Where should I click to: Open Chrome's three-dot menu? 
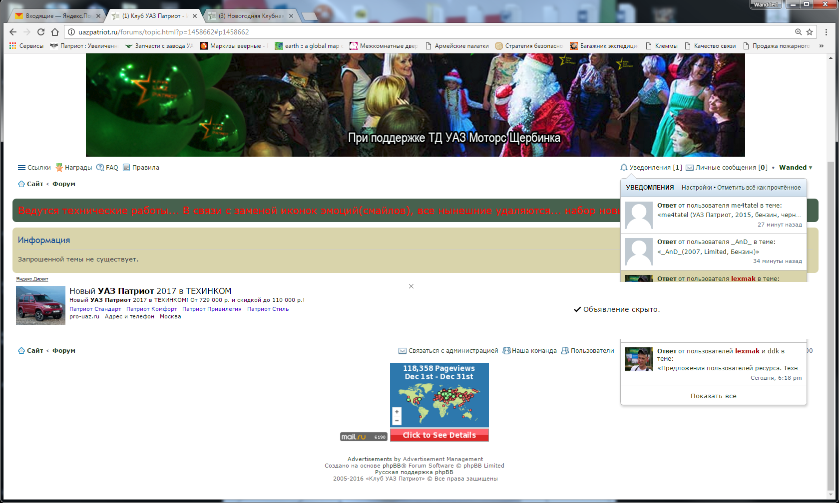(826, 32)
